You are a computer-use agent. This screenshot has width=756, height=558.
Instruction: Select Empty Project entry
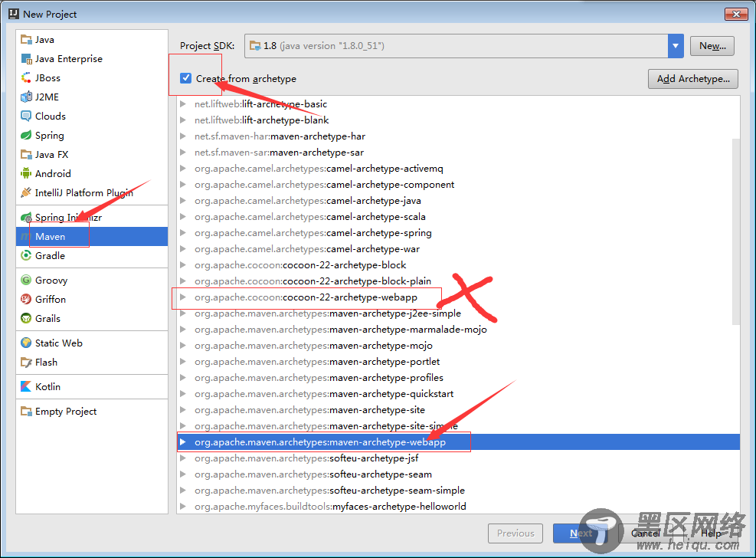(92, 412)
